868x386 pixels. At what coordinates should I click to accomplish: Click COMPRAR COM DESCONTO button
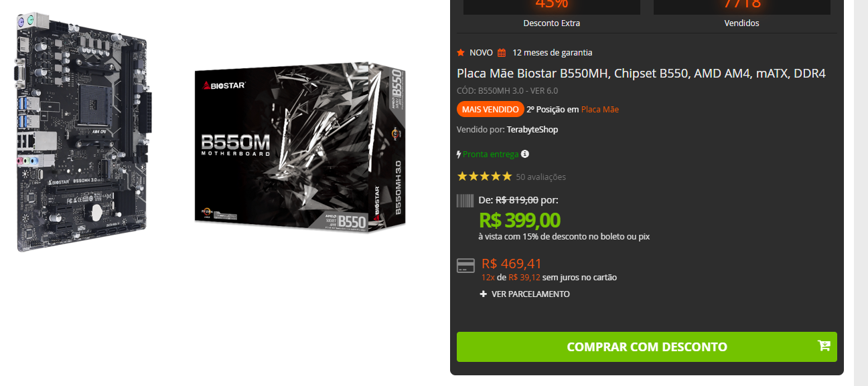coord(647,347)
